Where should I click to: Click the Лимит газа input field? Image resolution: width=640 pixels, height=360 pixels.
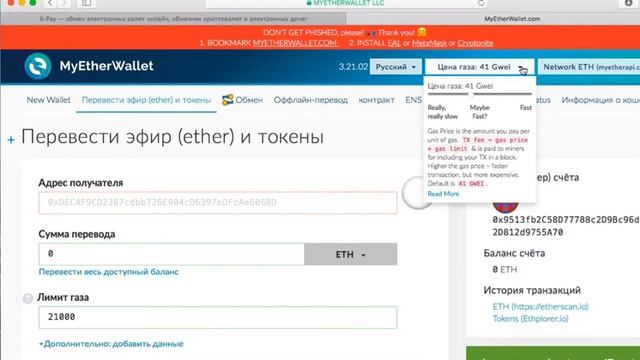pyautogui.click(x=218, y=317)
